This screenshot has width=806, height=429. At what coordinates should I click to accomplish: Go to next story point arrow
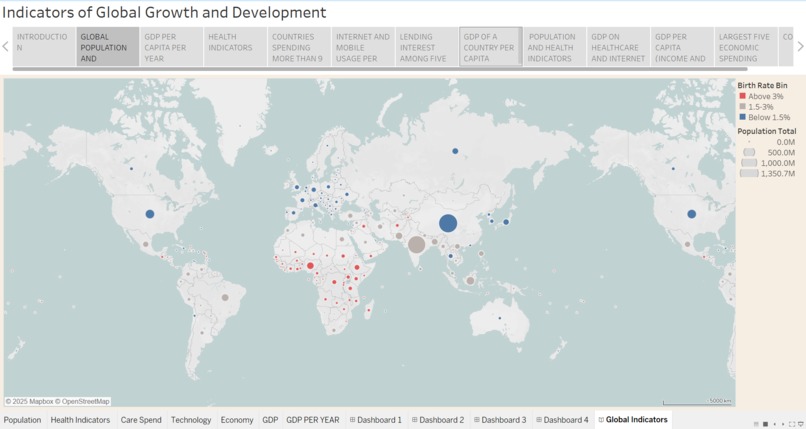click(800, 47)
